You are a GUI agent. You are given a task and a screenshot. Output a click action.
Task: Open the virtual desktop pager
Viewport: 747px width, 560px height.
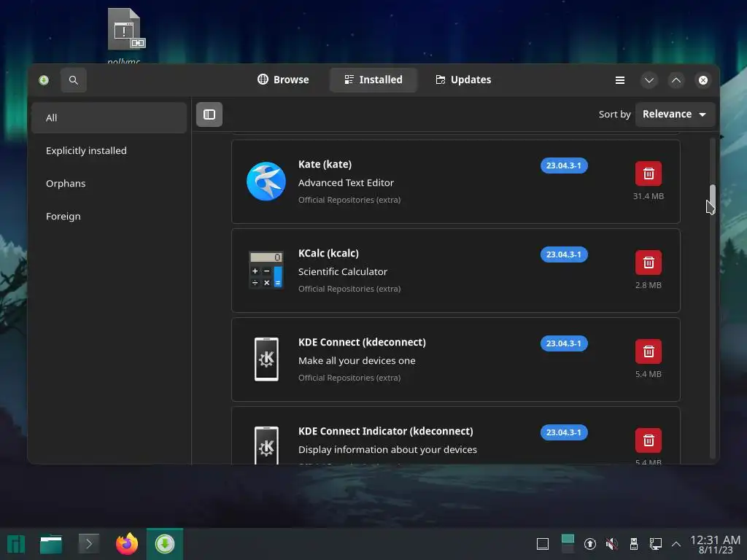tap(568, 544)
